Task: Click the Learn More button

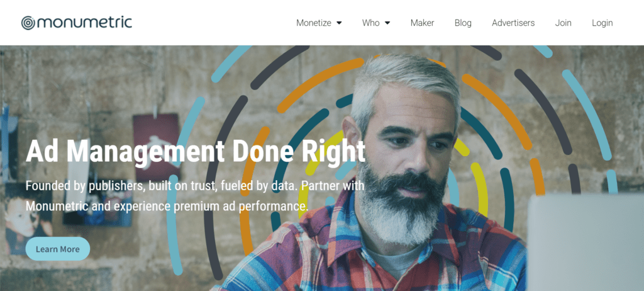Action: (x=57, y=249)
